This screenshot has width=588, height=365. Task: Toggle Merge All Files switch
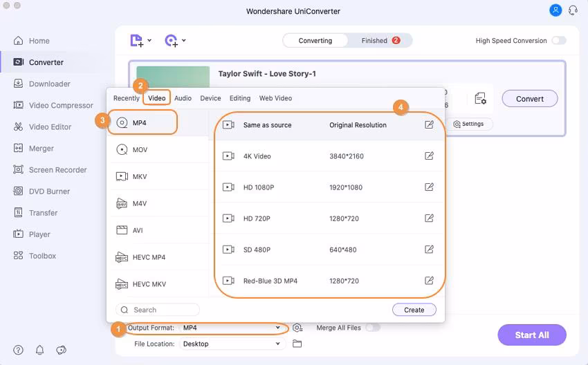pyautogui.click(x=373, y=328)
